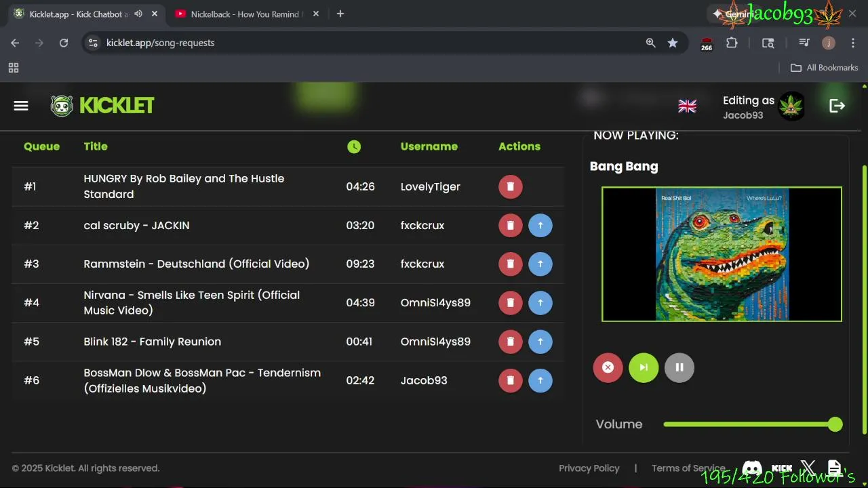Click the page vertical scrollbar
Image resolution: width=868 pixels, height=488 pixels.
(x=864, y=298)
